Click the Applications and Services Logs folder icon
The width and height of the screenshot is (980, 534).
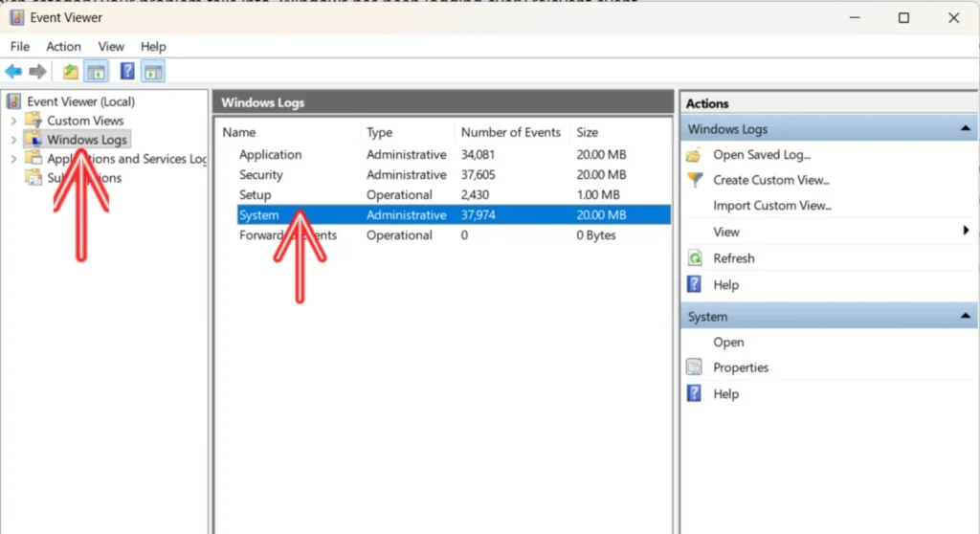point(33,158)
